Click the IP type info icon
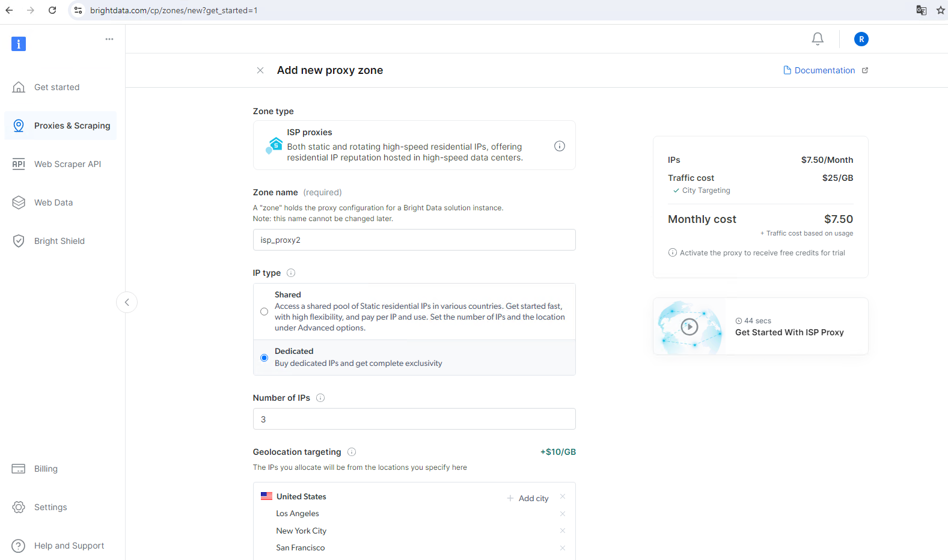The image size is (948, 560). point(291,273)
